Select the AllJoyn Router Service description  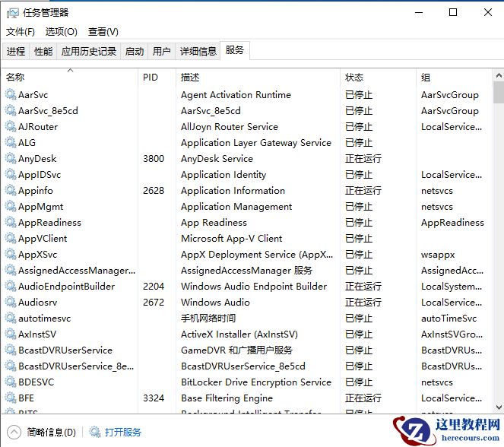pyautogui.click(x=230, y=127)
